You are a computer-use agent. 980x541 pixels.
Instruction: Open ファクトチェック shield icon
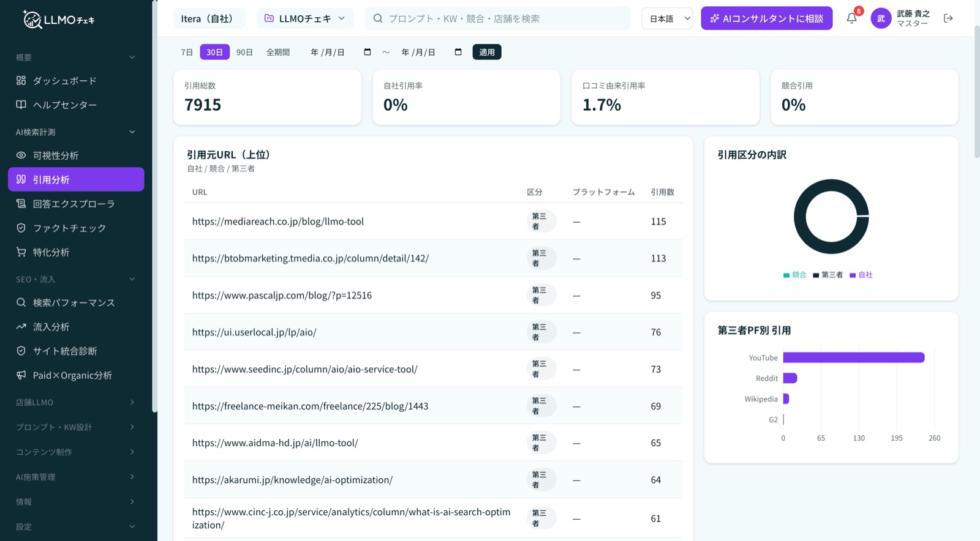pyautogui.click(x=21, y=228)
